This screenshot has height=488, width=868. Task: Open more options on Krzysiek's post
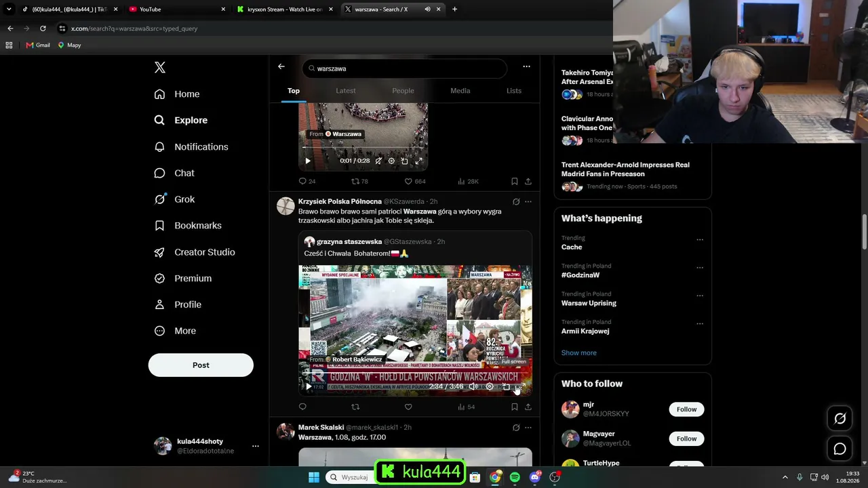[528, 202]
